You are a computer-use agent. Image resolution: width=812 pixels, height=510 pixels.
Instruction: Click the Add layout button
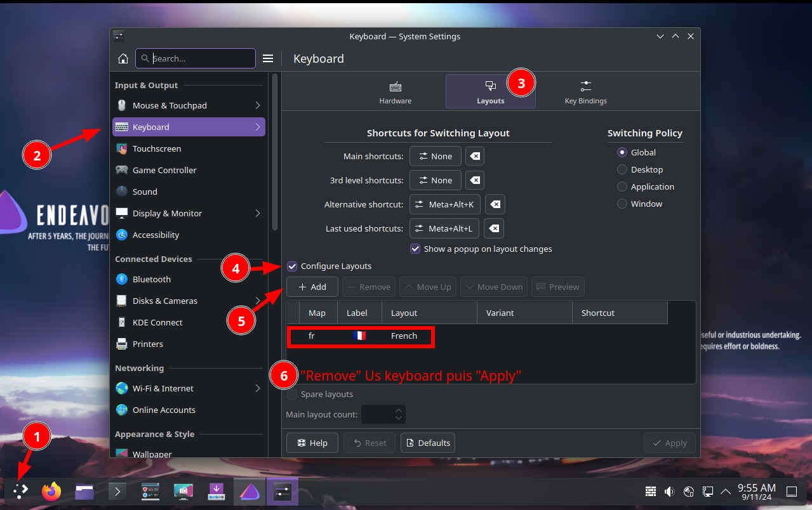tap(312, 287)
